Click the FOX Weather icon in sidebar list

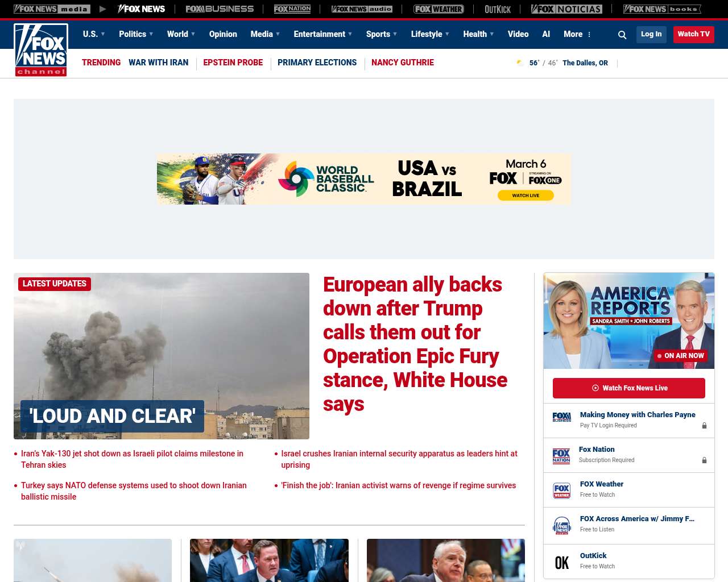tap(562, 490)
